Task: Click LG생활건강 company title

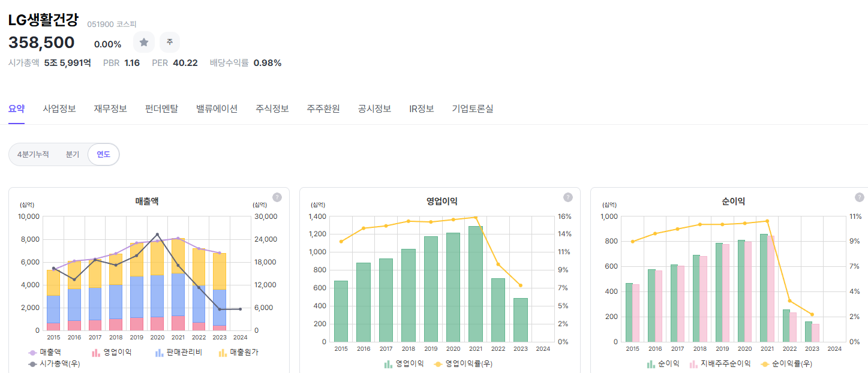Action: pyautogui.click(x=43, y=20)
